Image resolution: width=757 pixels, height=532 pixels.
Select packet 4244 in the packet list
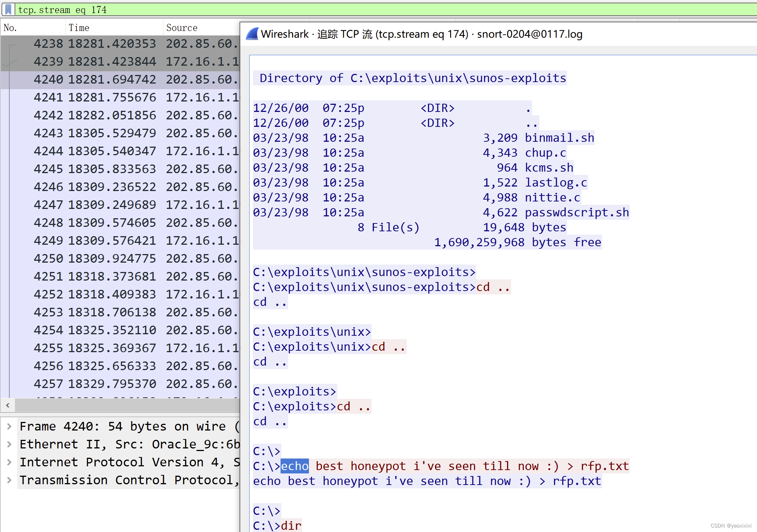coord(120,151)
